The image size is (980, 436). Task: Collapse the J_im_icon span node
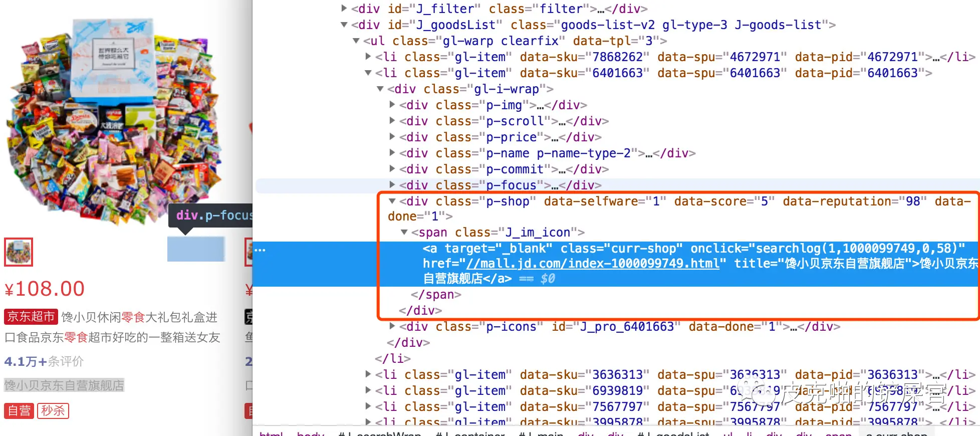[404, 232]
